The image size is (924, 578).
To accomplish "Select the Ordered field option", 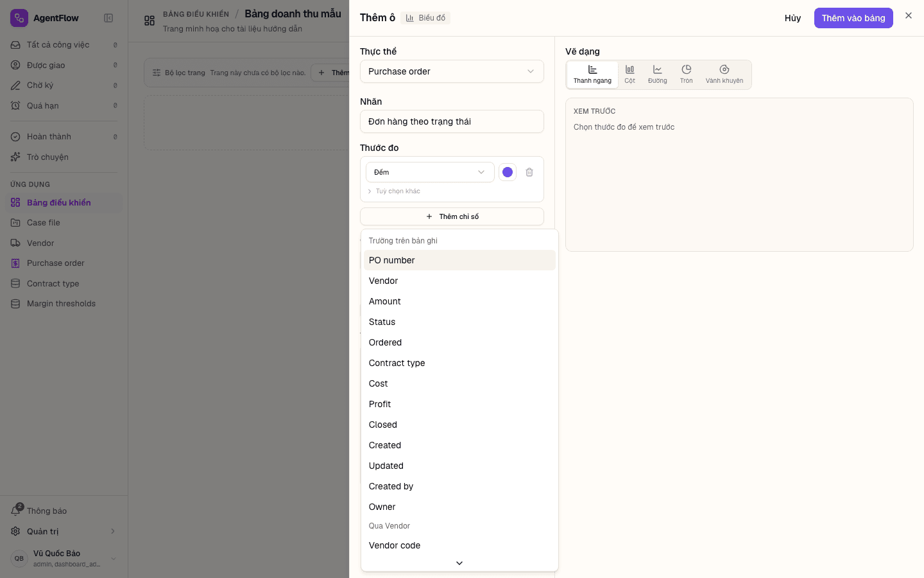I will [459, 342].
